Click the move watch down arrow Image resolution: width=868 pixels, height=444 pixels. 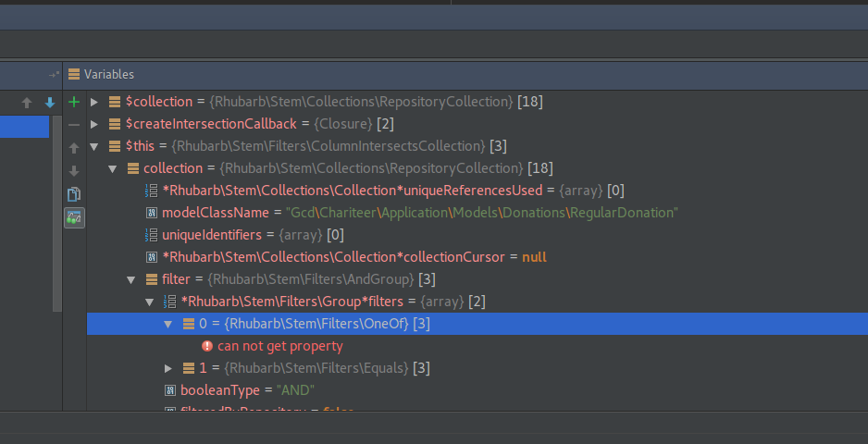(74, 171)
